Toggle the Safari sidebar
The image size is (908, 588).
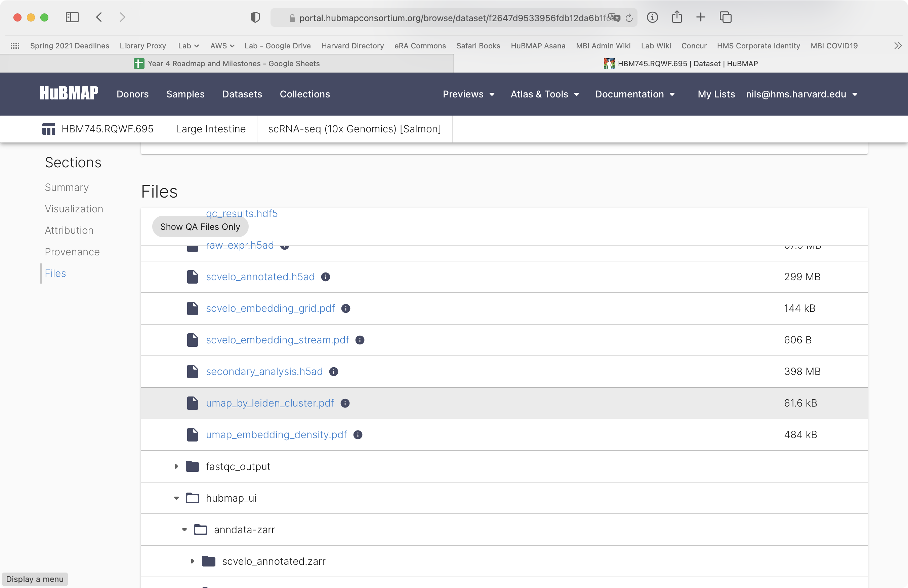pyautogui.click(x=72, y=17)
